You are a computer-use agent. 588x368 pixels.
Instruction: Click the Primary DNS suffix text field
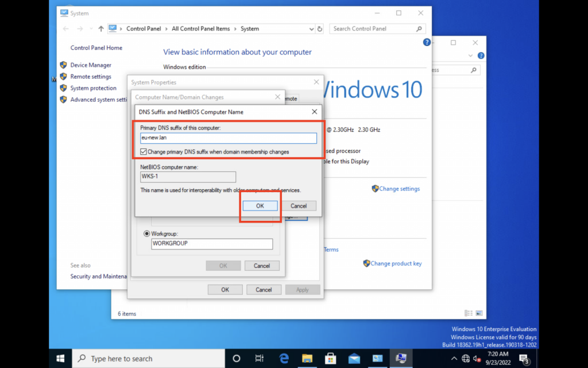coord(229,138)
